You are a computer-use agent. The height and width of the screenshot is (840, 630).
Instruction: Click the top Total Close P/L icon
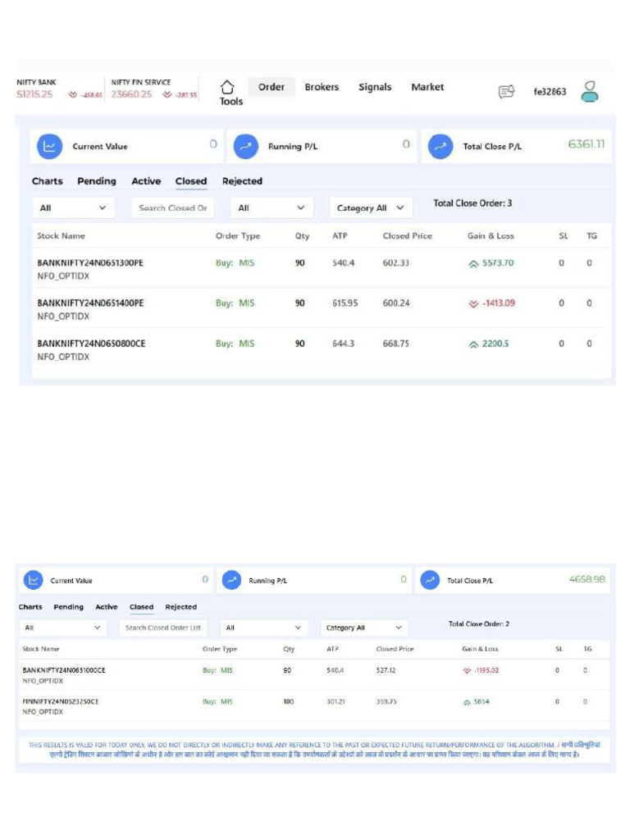(441, 146)
